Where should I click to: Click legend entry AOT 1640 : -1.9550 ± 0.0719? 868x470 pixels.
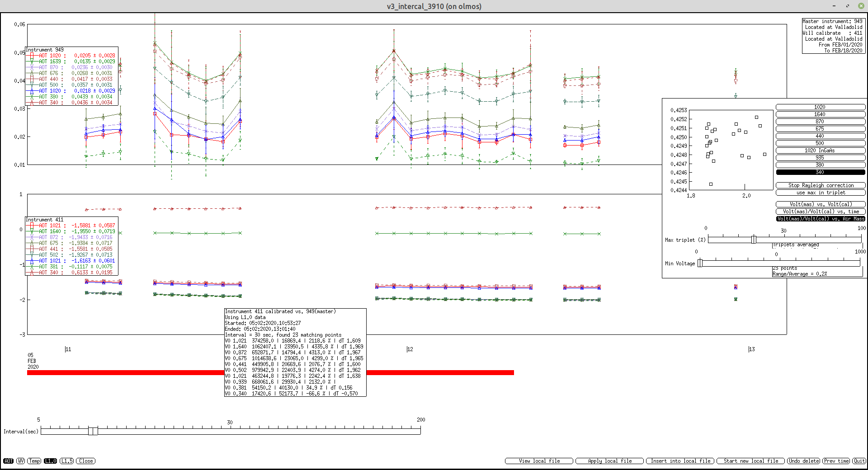click(71, 231)
